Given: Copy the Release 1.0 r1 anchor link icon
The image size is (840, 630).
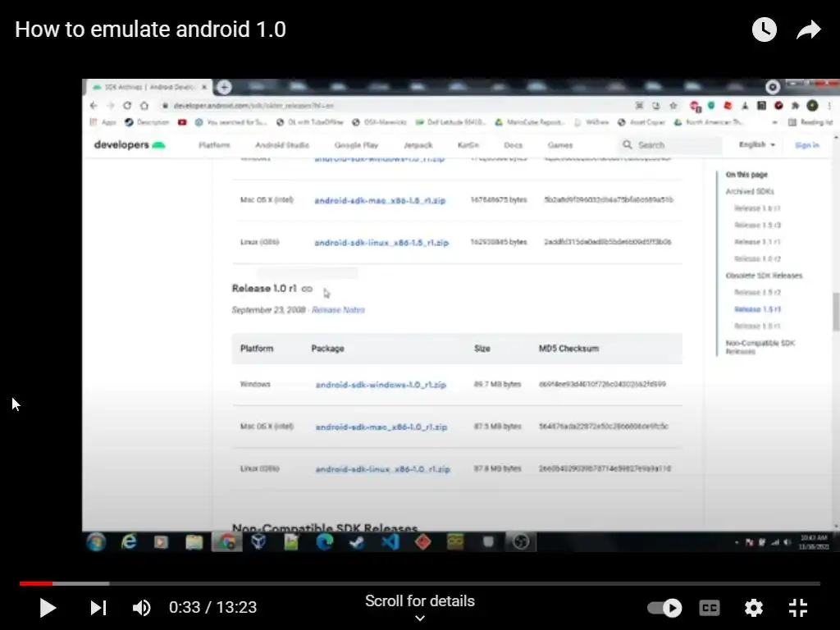Looking at the screenshot, I should (307, 289).
